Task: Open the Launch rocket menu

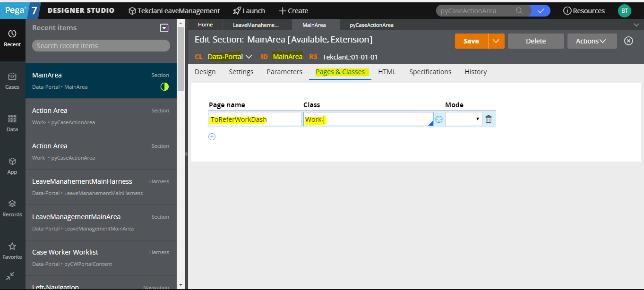Action: tap(249, 10)
